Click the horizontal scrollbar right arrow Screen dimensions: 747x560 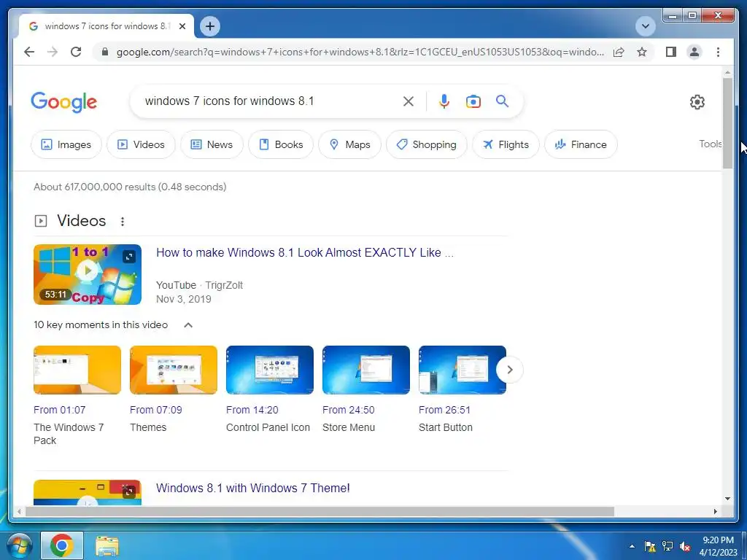pos(715,511)
